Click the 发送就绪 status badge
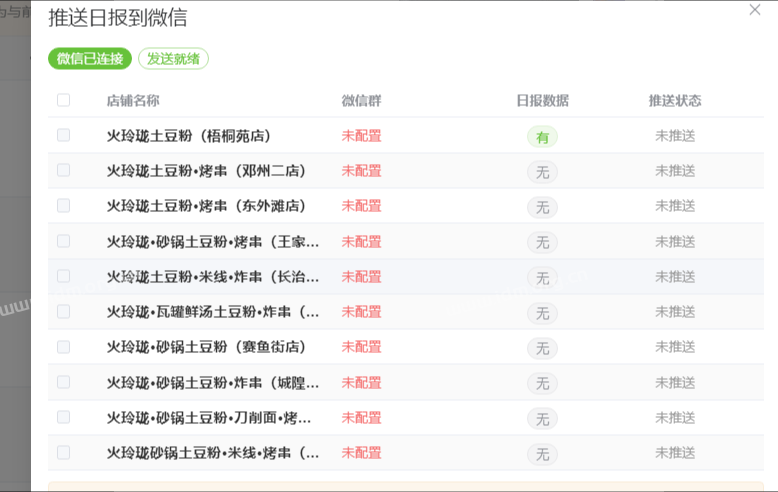 [173, 59]
